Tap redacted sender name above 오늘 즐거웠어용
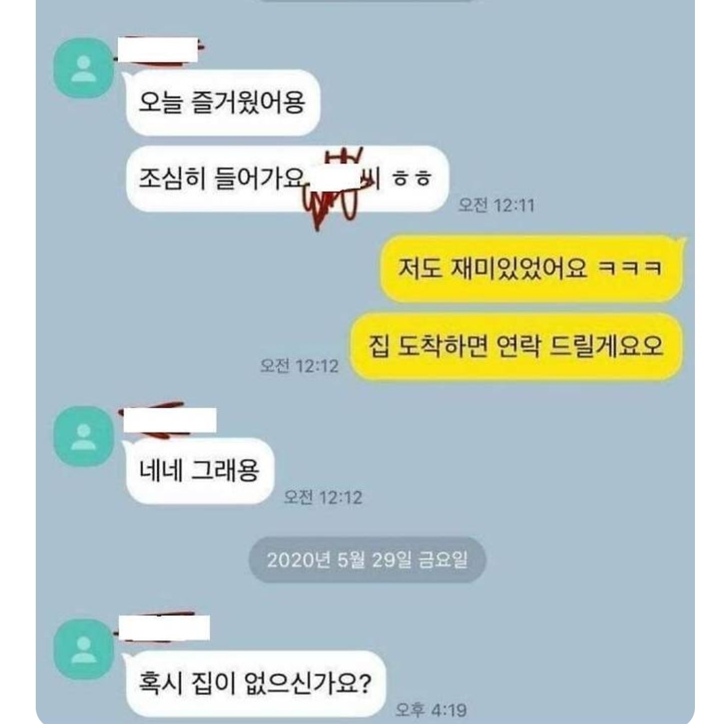 pos(158,50)
